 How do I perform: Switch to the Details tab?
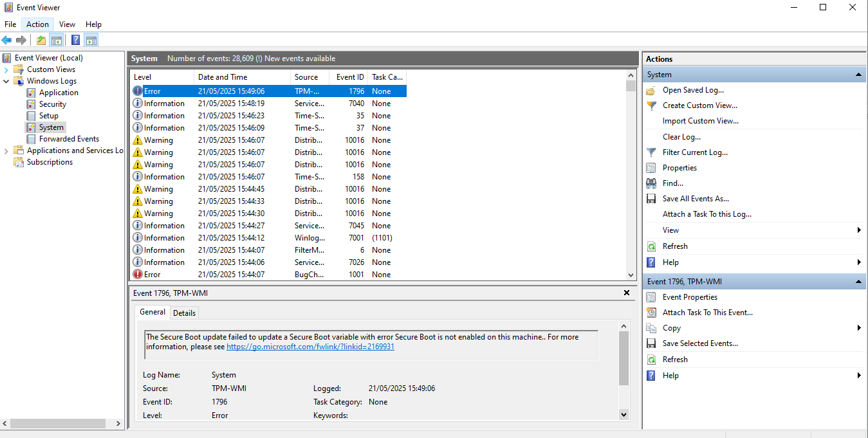(x=184, y=313)
